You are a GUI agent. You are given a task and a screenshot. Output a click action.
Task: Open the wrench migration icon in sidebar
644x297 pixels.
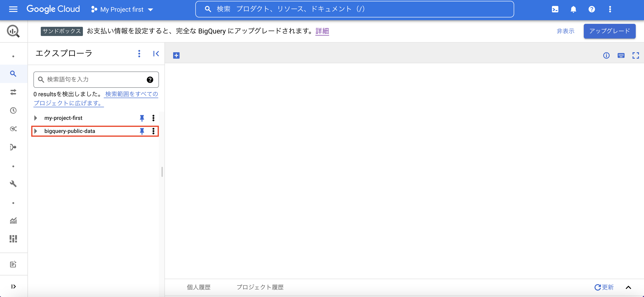pos(13,184)
